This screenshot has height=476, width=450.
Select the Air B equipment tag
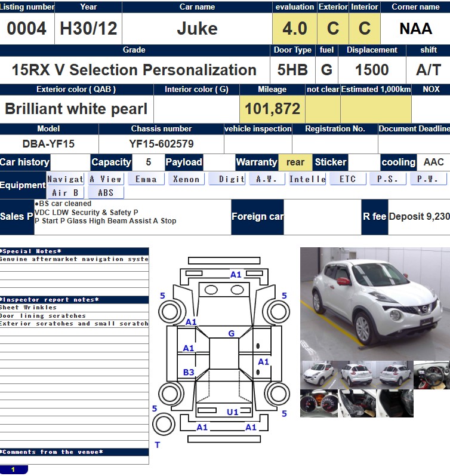(x=65, y=192)
